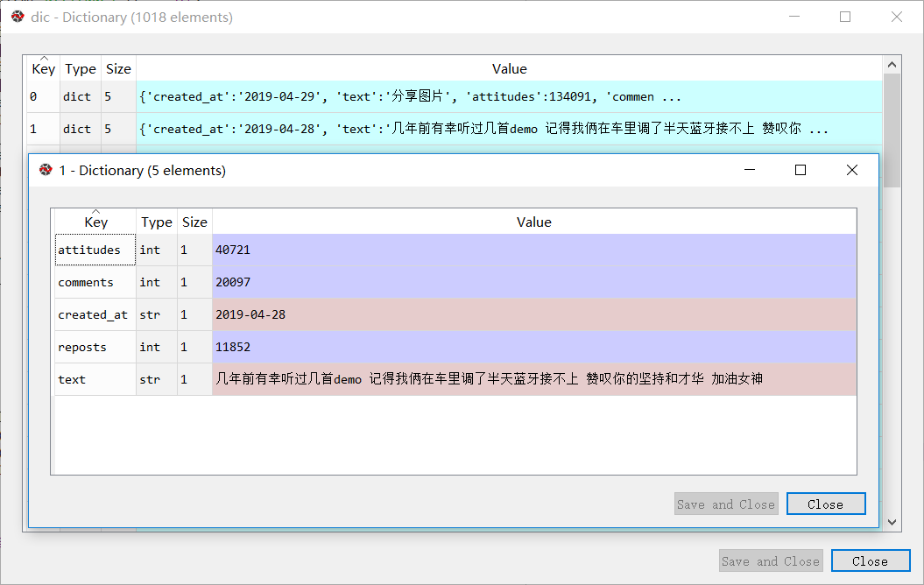Click row 0 value with 分享图片
Viewport: 924px width, 585px height.
[x=509, y=96]
